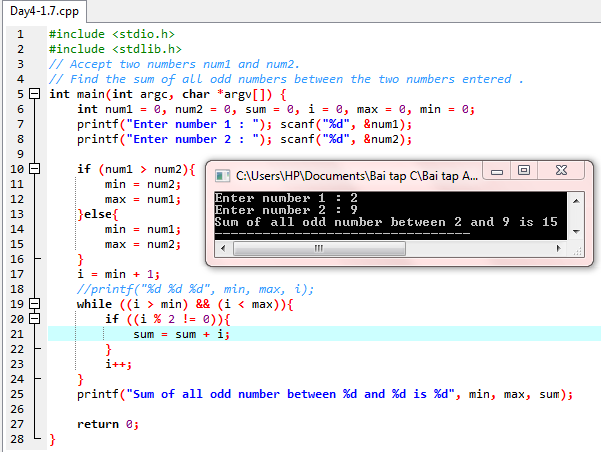Click 'scanf("%d", &num2);' on line 8
The image size is (601, 452).
tap(346, 139)
